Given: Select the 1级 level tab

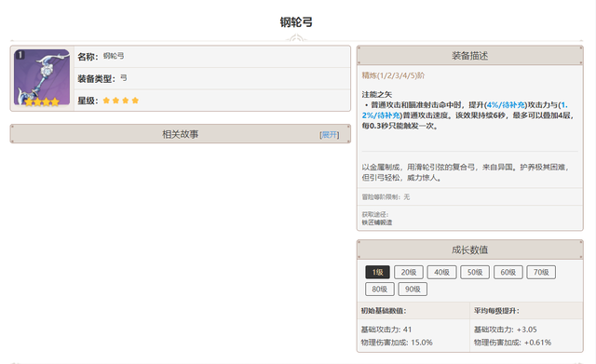Looking at the screenshot, I should coord(377,272).
